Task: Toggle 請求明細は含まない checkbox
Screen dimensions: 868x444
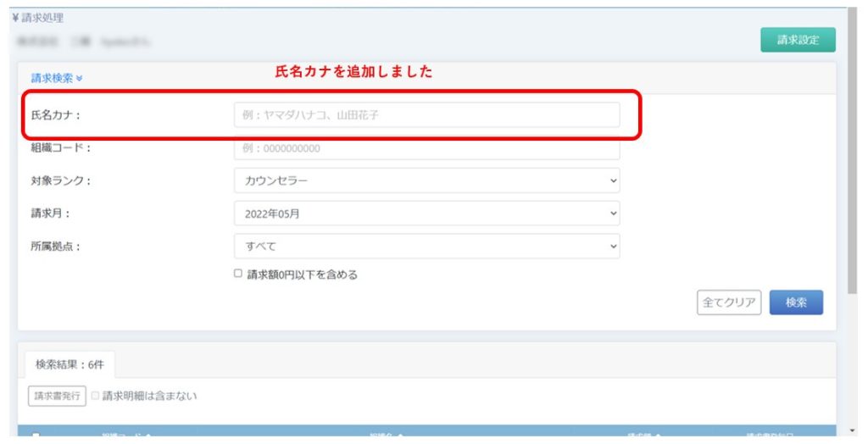Action: point(96,396)
